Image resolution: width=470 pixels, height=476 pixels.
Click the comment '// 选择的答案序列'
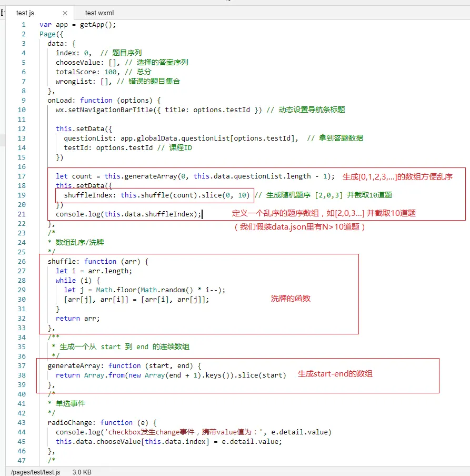tap(156, 63)
